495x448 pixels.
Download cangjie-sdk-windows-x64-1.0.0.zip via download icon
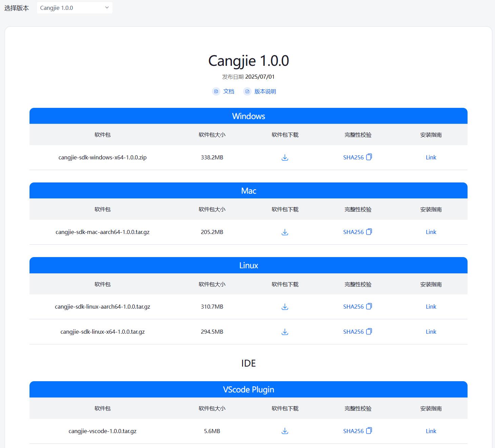coord(285,157)
